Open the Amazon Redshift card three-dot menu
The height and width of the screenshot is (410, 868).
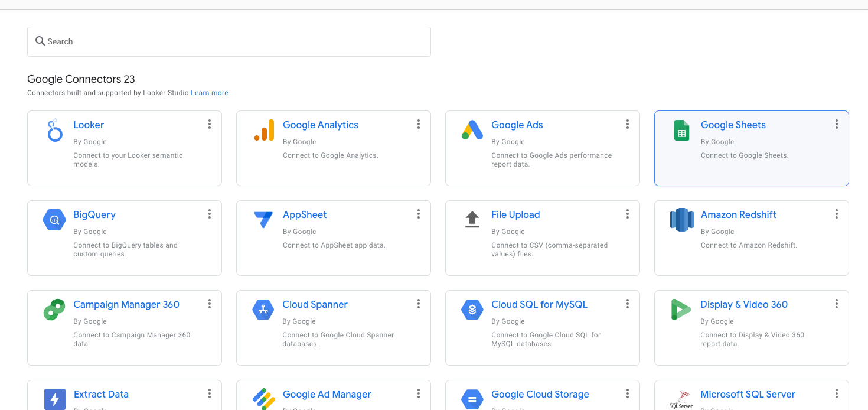(x=836, y=214)
